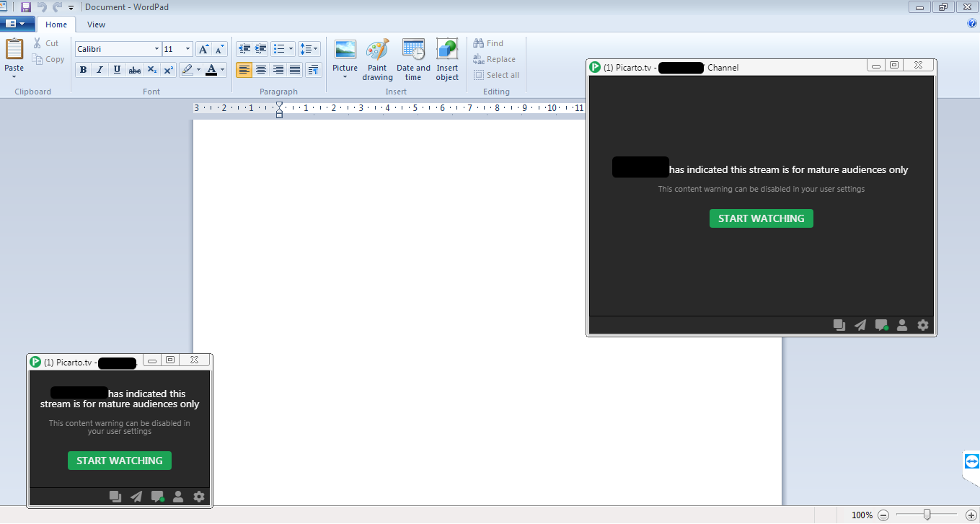The width and height of the screenshot is (980, 524).
Task: Save the document from the quick access toolbar
Action: click(x=26, y=6)
